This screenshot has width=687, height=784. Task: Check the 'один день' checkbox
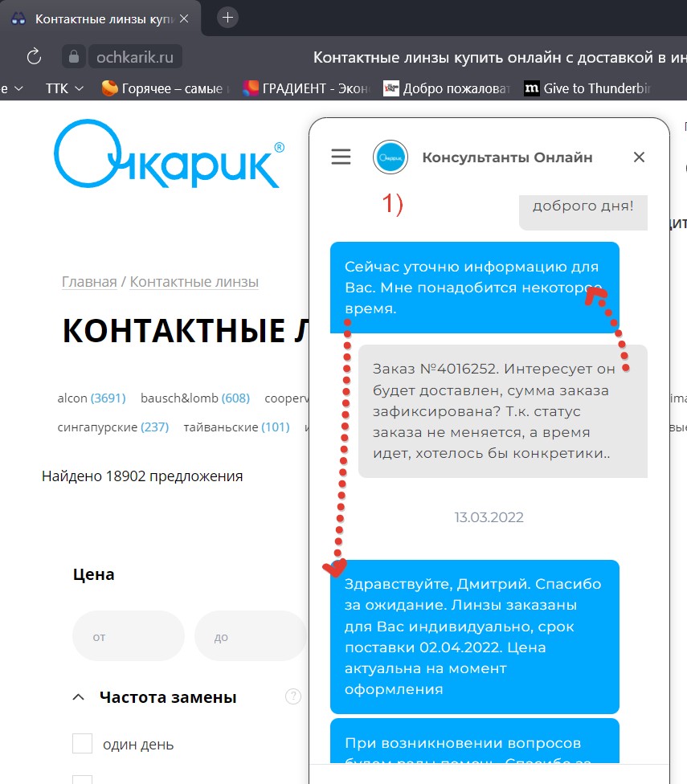(83, 744)
